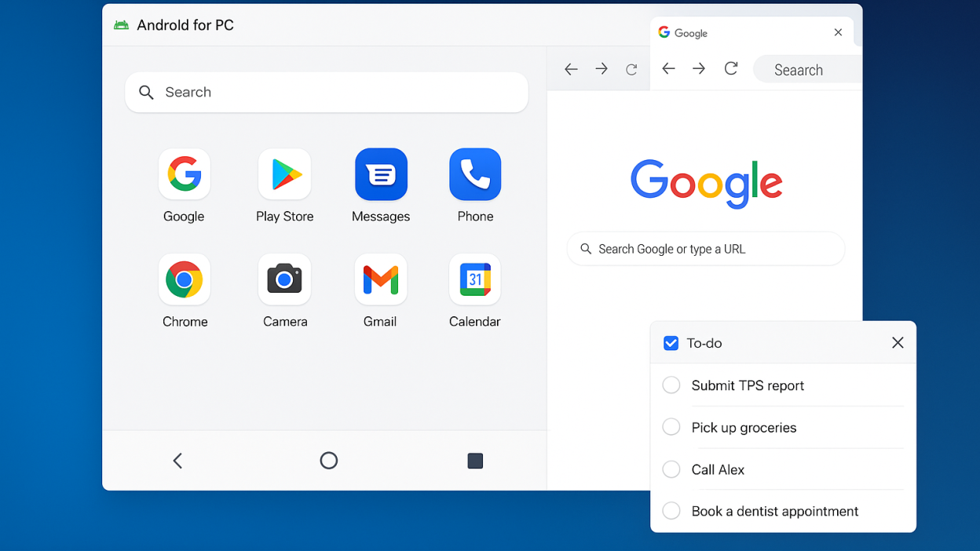Open the Gmail app
This screenshot has height=551, width=980.
[381, 279]
